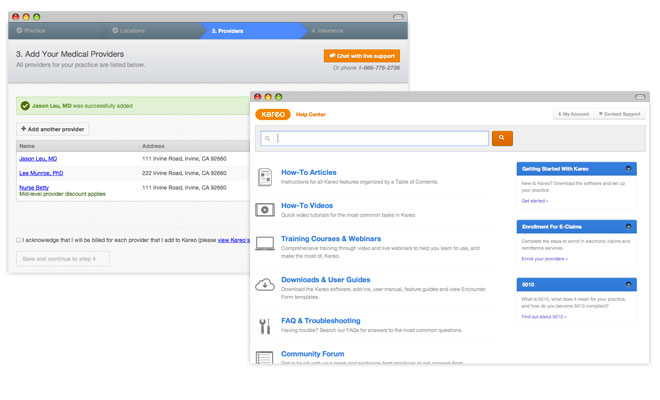Click the Kareo logo in Help Center
This screenshot has height=400, width=660.
pyautogui.click(x=273, y=114)
